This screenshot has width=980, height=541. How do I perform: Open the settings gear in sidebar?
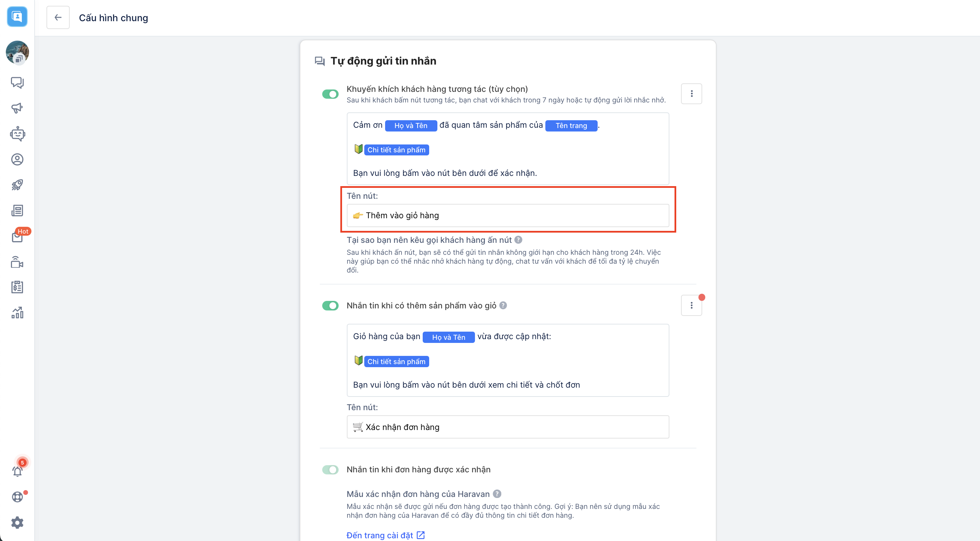(17, 522)
